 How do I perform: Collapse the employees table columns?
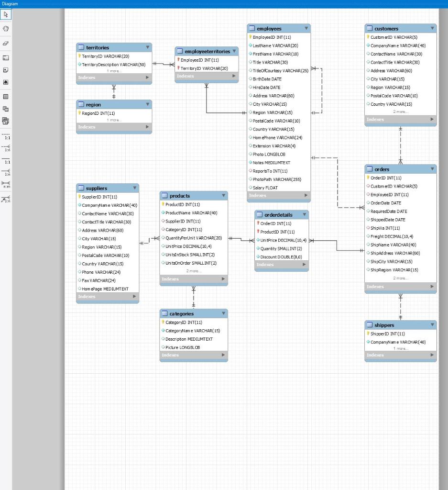click(306, 28)
